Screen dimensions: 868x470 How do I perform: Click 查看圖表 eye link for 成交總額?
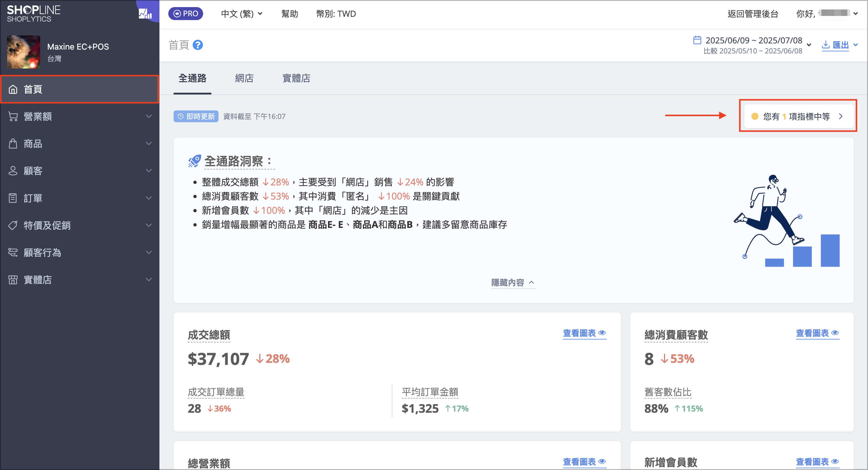click(x=584, y=333)
